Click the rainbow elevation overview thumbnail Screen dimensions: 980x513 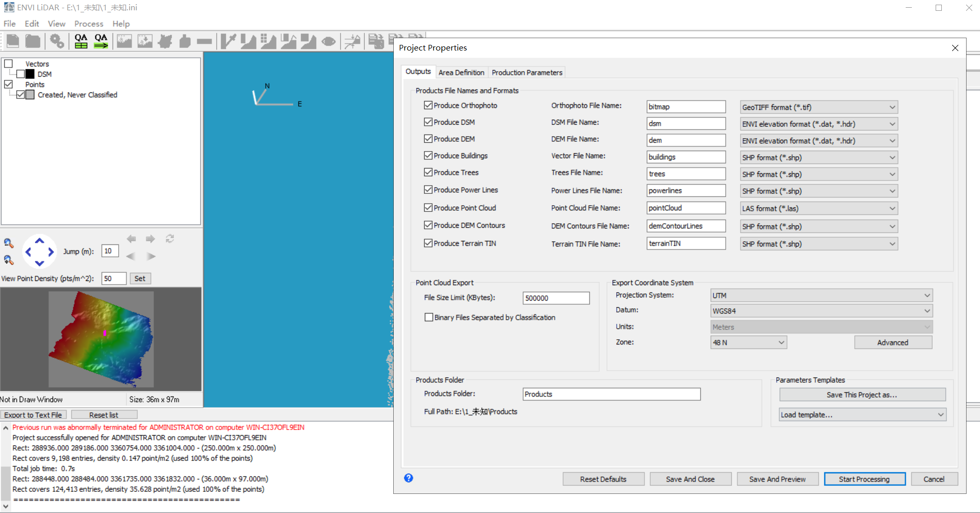101,339
